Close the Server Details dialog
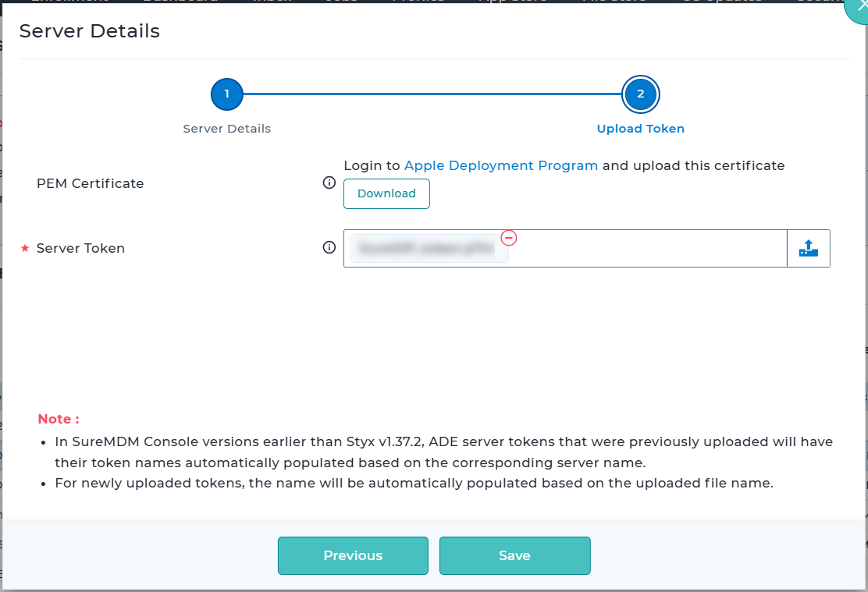The image size is (868, 592). coord(861,6)
